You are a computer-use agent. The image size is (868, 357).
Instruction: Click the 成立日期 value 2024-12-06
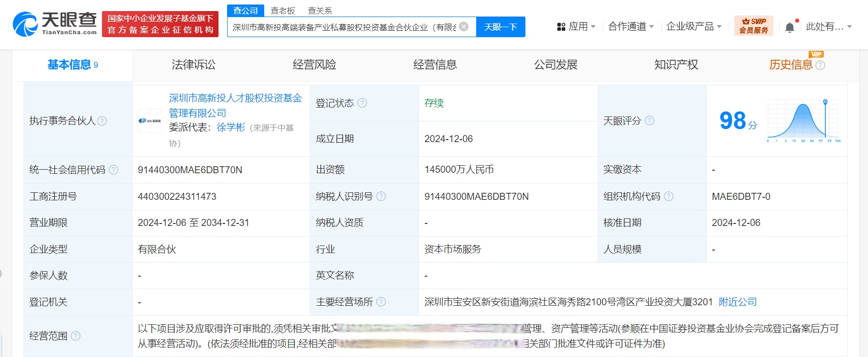point(449,139)
